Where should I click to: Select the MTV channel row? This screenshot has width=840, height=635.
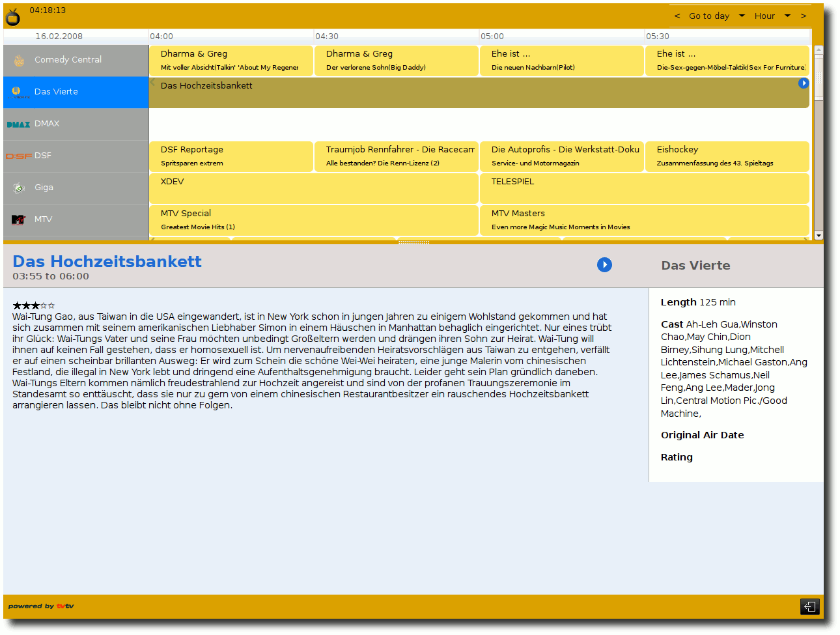coord(76,219)
